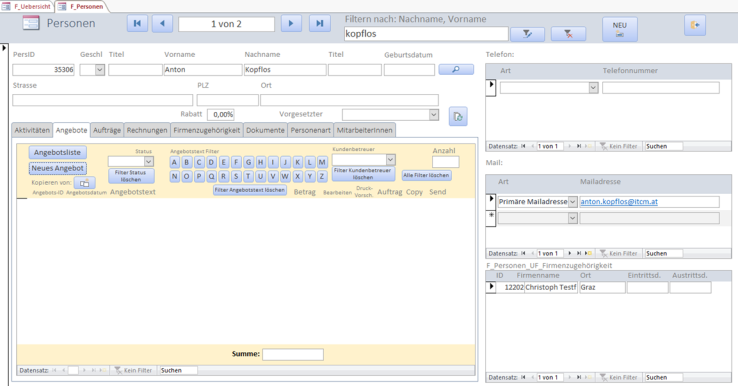Click Suchen box in Telefon navigator
This screenshot has height=386, width=738.
664,146
